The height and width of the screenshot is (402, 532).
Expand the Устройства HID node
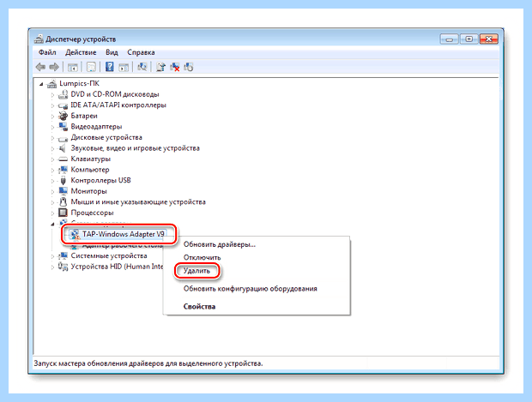pyautogui.click(x=52, y=267)
